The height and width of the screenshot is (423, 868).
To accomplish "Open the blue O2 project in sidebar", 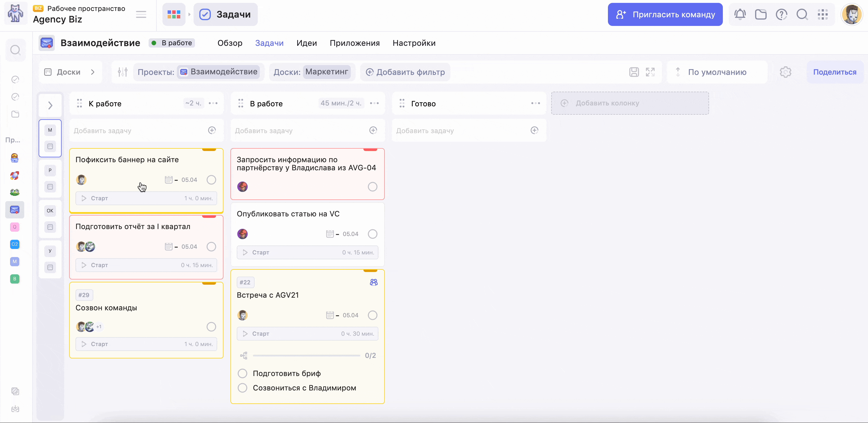I will tap(14, 244).
